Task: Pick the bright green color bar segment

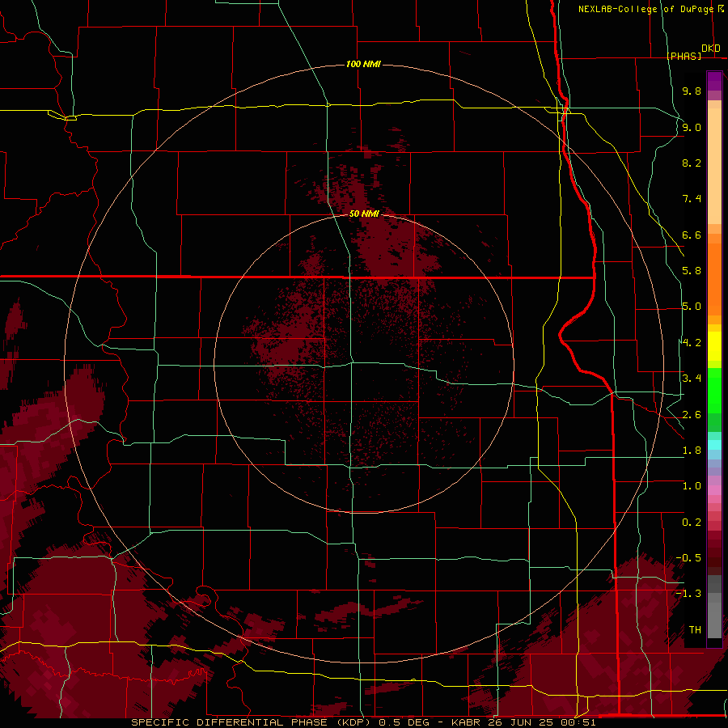Action: pyautogui.click(x=714, y=390)
